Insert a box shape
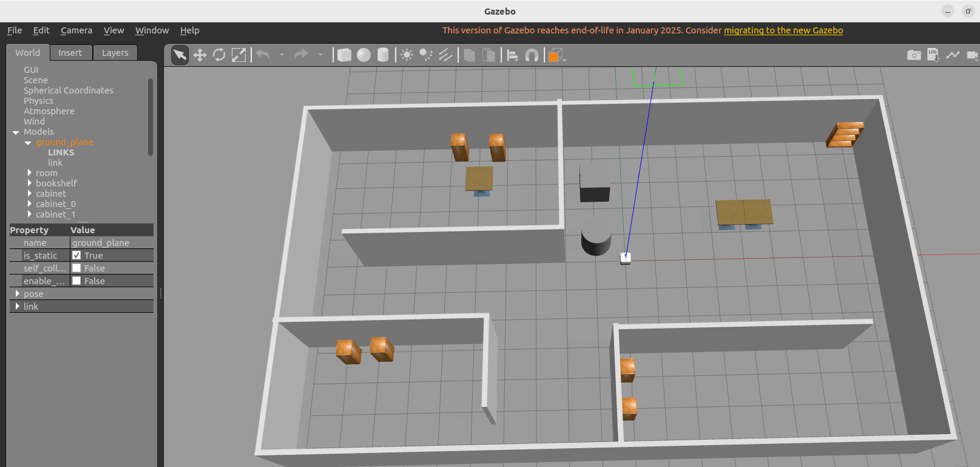This screenshot has height=467, width=980. tap(344, 55)
